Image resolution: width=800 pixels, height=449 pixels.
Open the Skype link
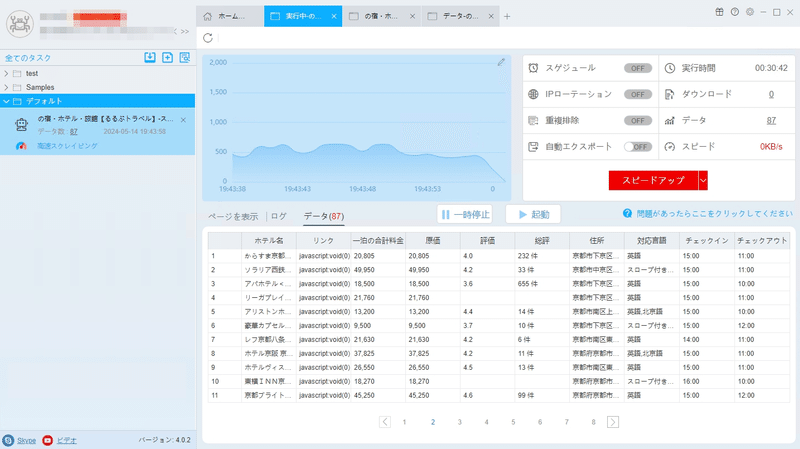pyautogui.click(x=27, y=440)
